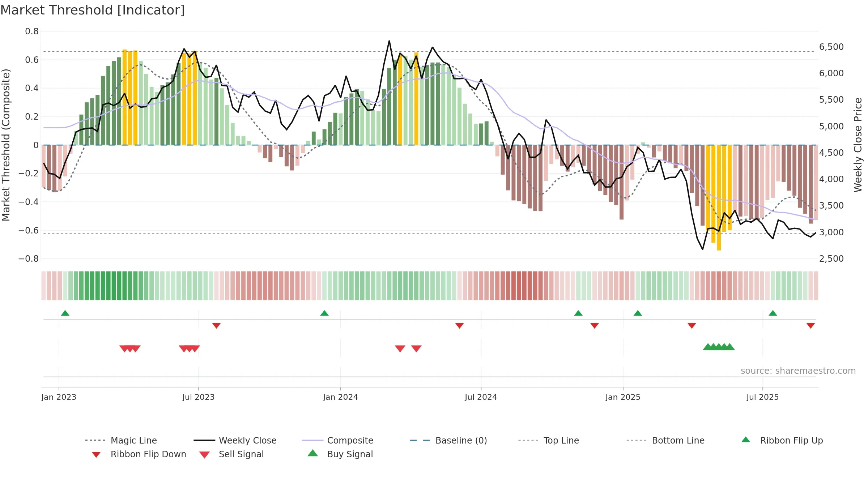Click the 'Jan 2023' x-axis label
The height and width of the screenshot is (488, 868).
click(x=59, y=397)
